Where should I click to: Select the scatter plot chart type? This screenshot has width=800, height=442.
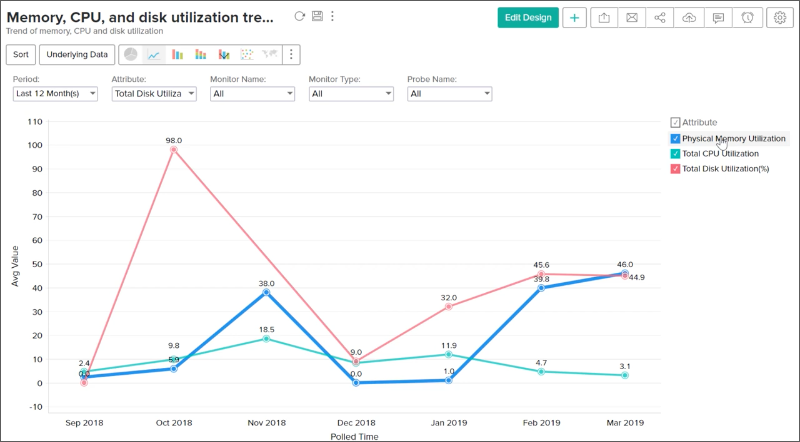tap(246, 54)
